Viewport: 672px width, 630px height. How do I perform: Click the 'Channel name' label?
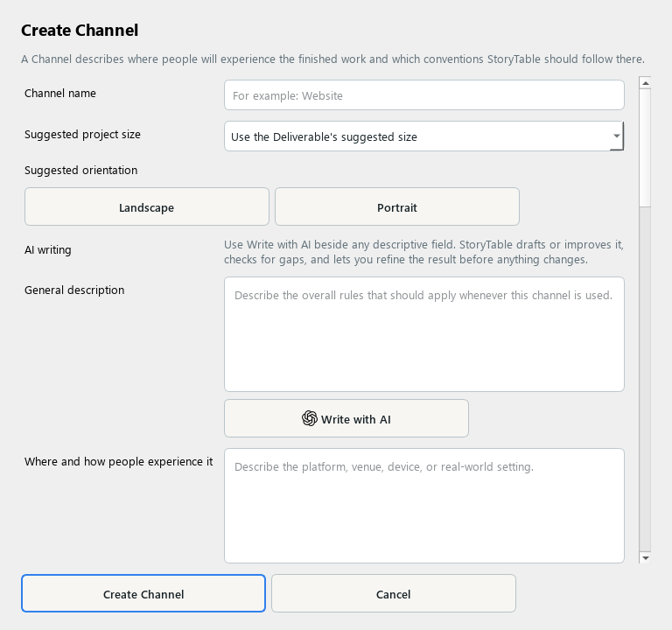point(60,93)
